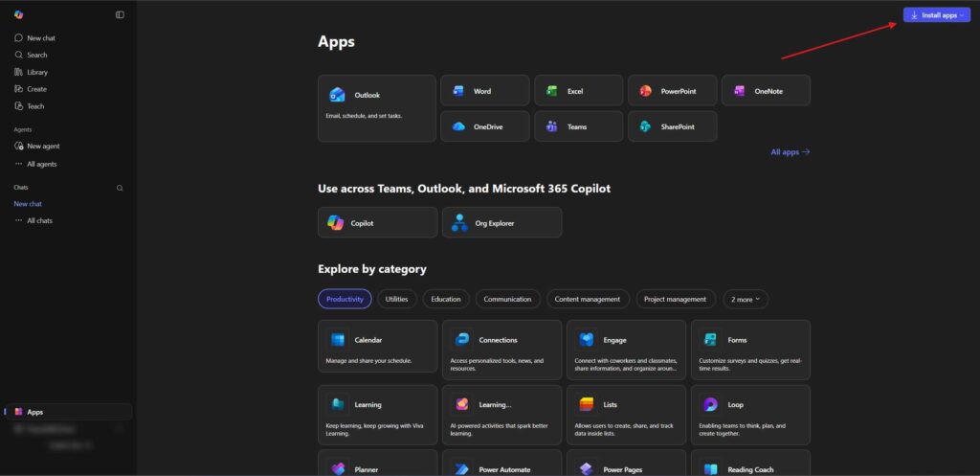Open the OneDrive app tile
Viewport: 980px width, 476px height.
click(484, 126)
